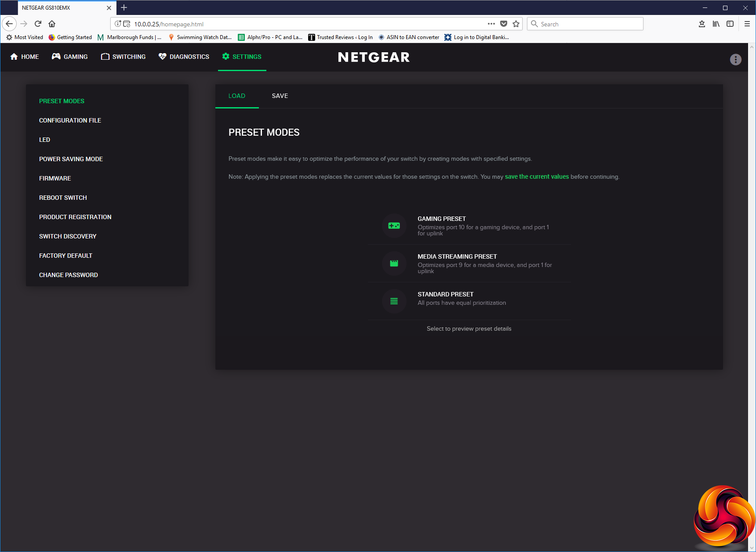Open the page actions ellipsis in address bar
The image size is (756, 552).
pos(491,24)
